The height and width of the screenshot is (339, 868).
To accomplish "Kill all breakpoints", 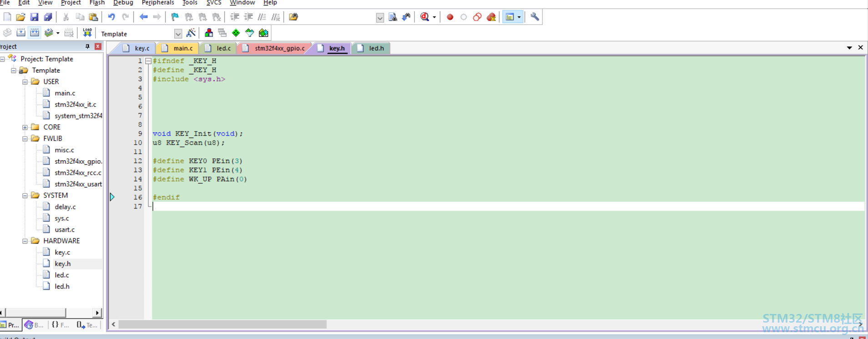I will (x=491, y=17).
